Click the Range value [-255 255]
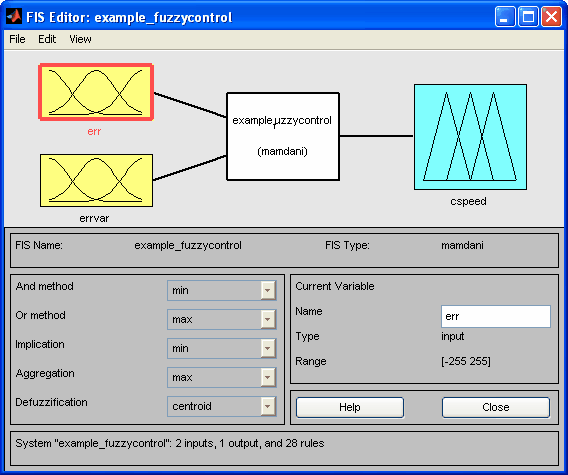The image size is (568, 475). click(466, 361)
